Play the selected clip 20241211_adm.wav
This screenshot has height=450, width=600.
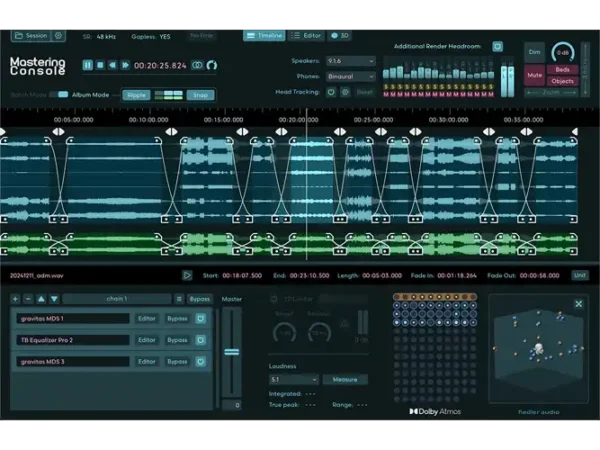[x=187, y=275]
